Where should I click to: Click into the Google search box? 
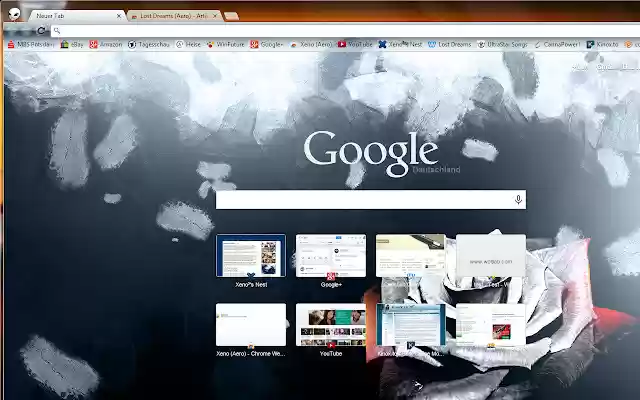371,200
